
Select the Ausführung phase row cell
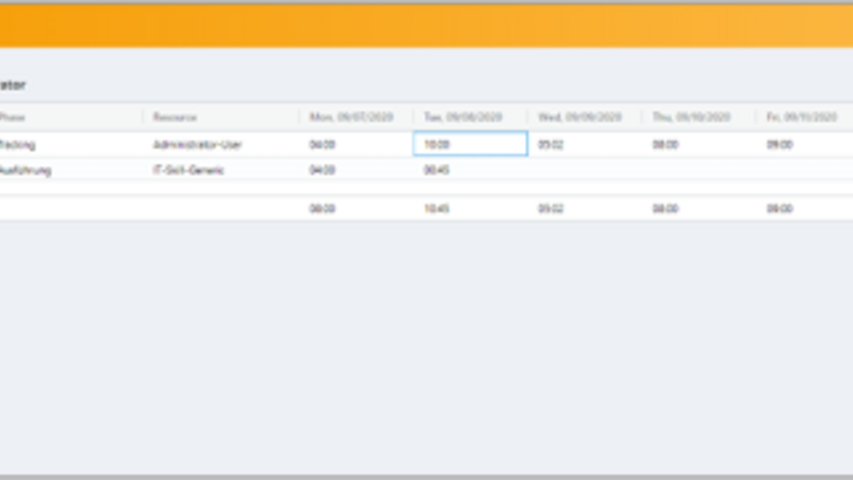pyautogui.click(x=25, y=171)
